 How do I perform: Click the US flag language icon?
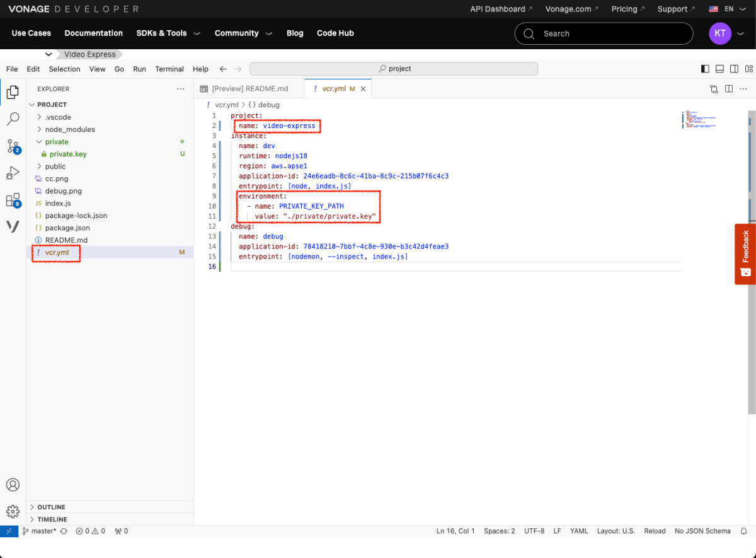click(x=714, y=9)
